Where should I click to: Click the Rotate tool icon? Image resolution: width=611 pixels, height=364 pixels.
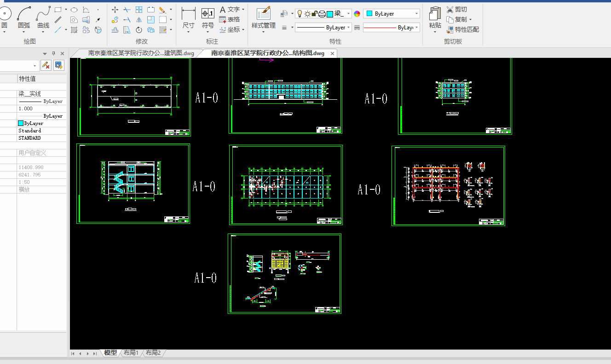click(x=139, y=30)
